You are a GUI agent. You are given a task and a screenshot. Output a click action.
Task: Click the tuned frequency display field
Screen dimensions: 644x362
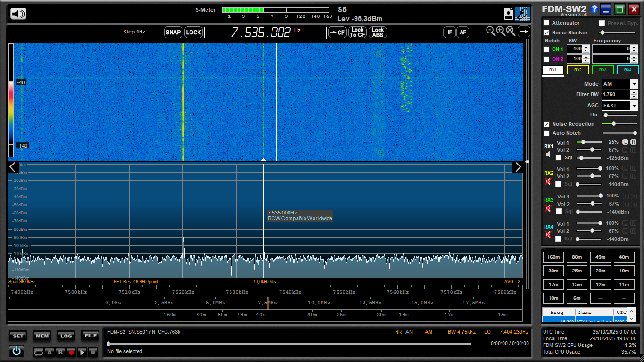265,33
